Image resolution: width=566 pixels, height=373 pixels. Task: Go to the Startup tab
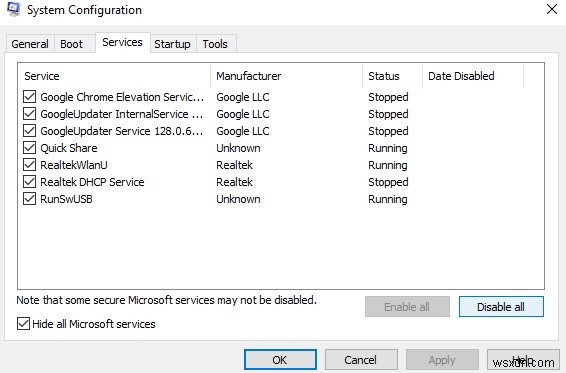click(173, 44)
